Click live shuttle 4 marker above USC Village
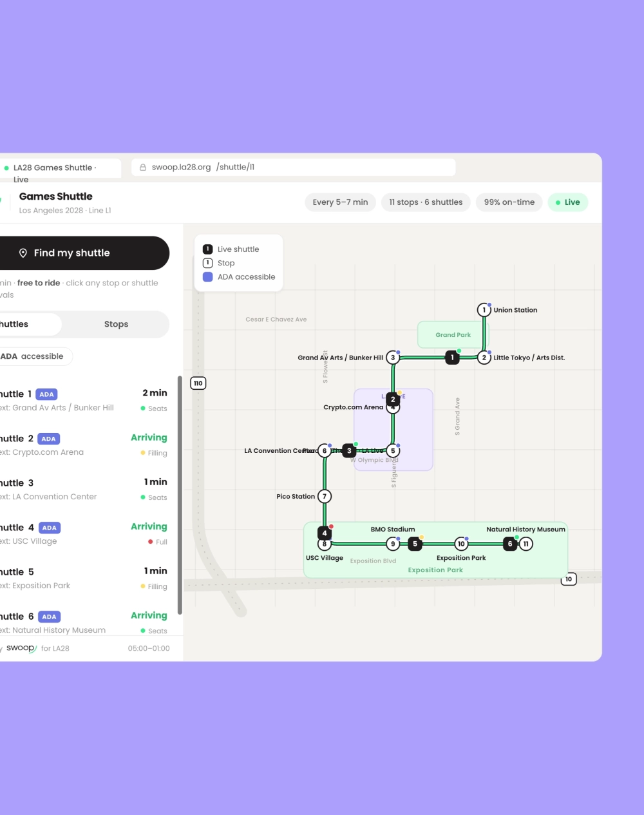644x815 pixels. coord(325,533)
